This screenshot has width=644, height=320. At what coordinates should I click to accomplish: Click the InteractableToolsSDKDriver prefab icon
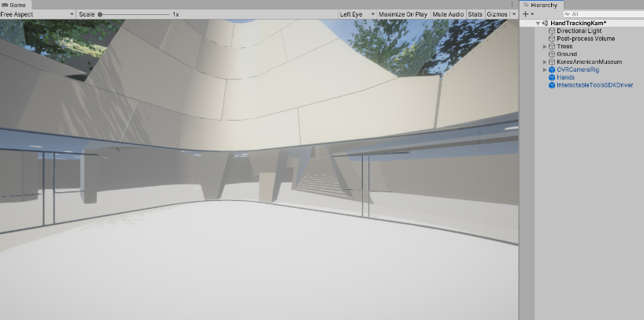point(551,85)
